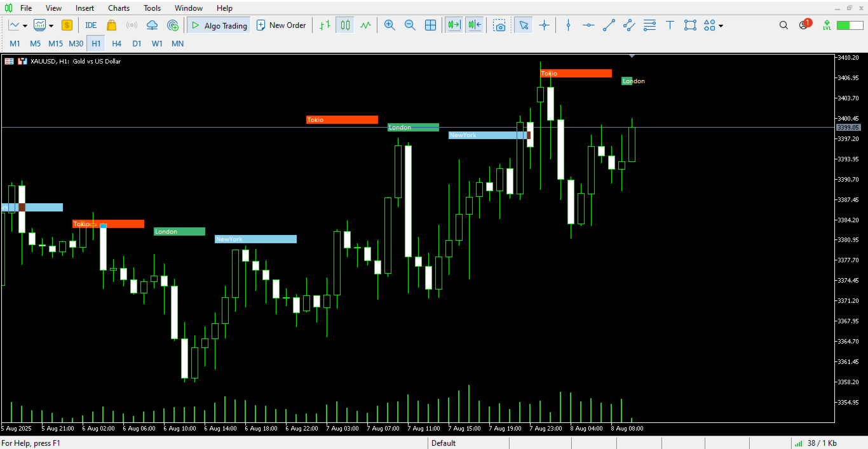Open the VPS cloud hosting icon
Image resolution: width=868 pixels, height=449 pixels.
coord(152,25)
